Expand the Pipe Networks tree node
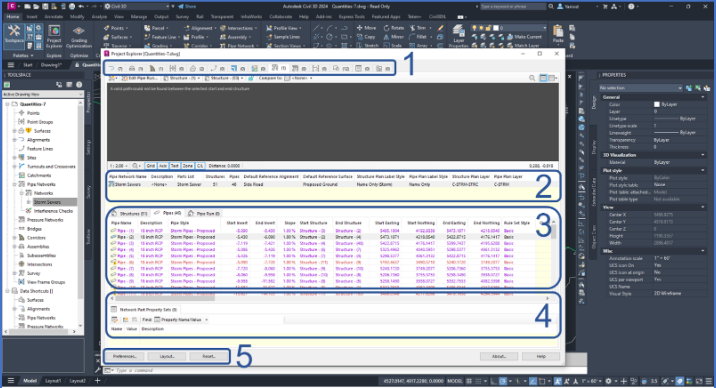Image resolution: width=716 pixels, height=388 pixels. tap(15, 184)
